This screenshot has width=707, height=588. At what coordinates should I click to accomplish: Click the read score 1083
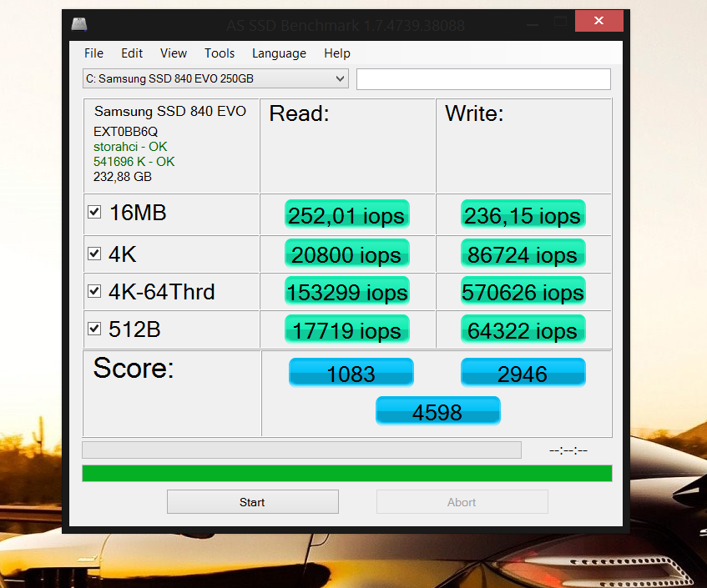[x=351, y=373]
